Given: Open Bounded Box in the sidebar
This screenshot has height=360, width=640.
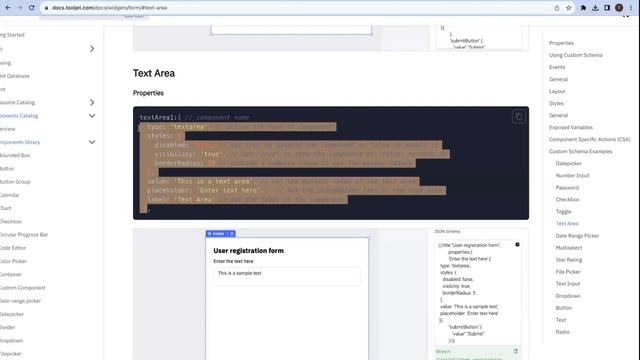Looking at the screenshot, I should [15, 156].
